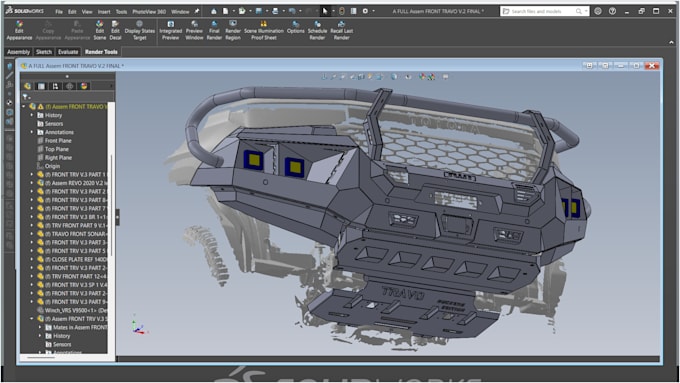The width and height of the screenshot is (680, 383).
Task: Select the Origin tree item
Action: (x=49, y=166)
